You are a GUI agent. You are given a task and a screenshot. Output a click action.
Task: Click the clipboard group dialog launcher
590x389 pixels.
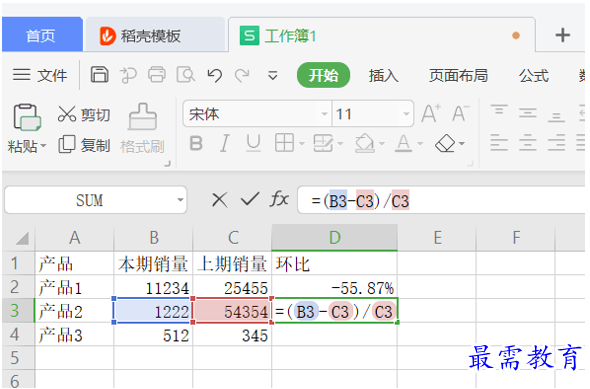coord(168,164)
